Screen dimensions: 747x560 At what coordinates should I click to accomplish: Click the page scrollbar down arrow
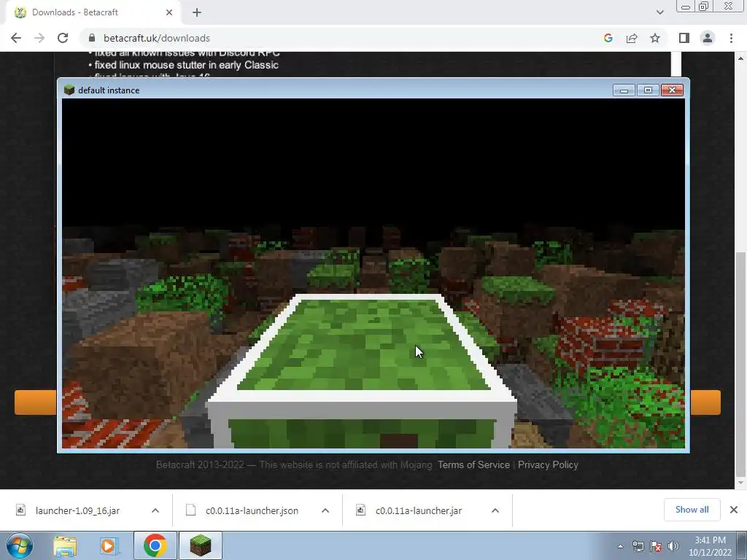tap(740, 483)
